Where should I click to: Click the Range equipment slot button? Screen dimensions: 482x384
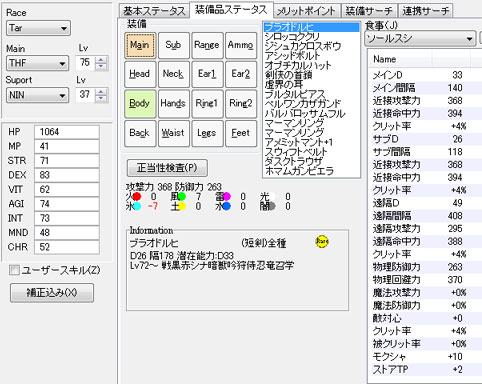(x=207, y=45)
